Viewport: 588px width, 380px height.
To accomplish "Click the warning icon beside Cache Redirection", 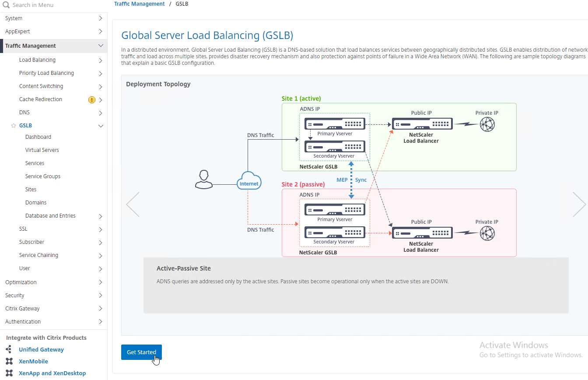I will (x=91, y=100).
